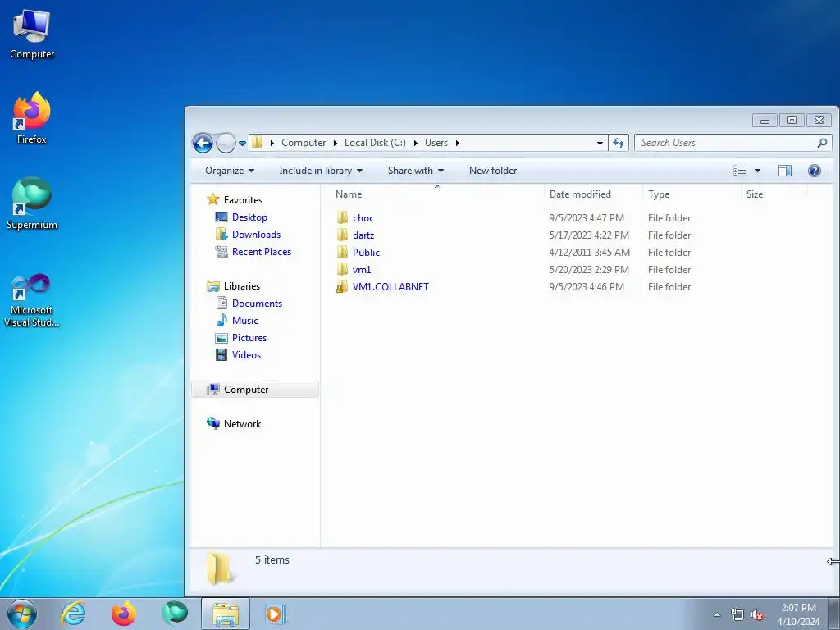Select the vm1 folder icon
The width and height of the screenshot is (840, 630).
(x=342, y=269)
